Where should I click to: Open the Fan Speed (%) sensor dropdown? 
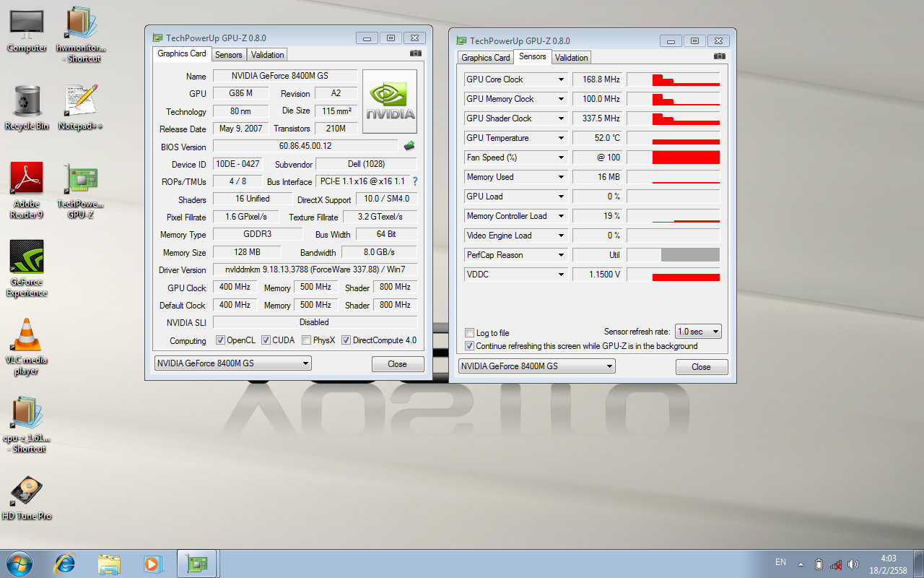click(x=561, y=158)
